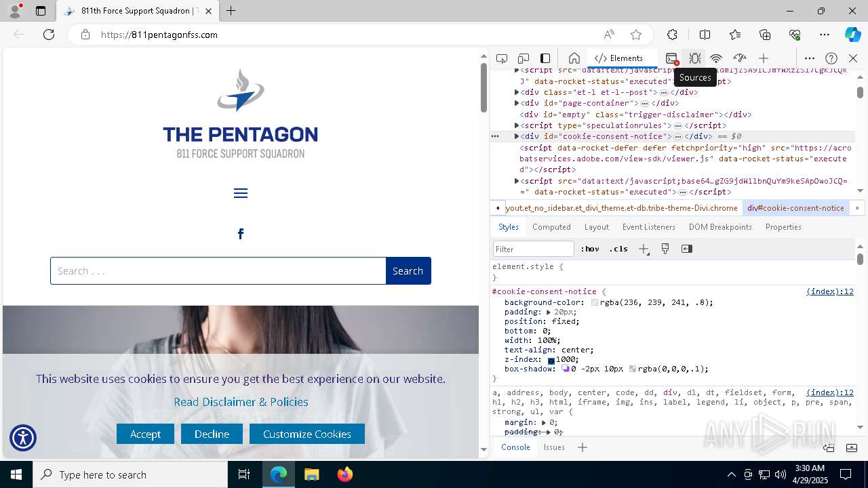Toggle the .cls element classes panel

tap(618, 249)
